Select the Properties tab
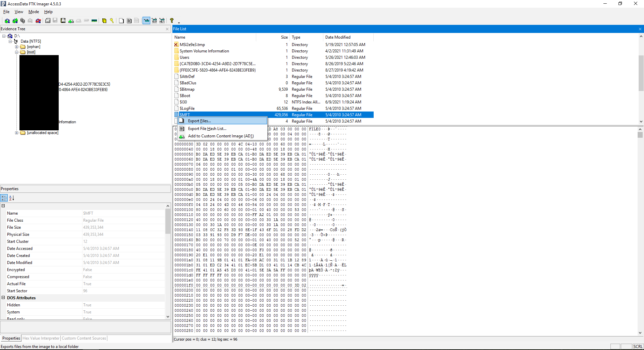This screenshot has height=350, width=644. click(11, 338)
